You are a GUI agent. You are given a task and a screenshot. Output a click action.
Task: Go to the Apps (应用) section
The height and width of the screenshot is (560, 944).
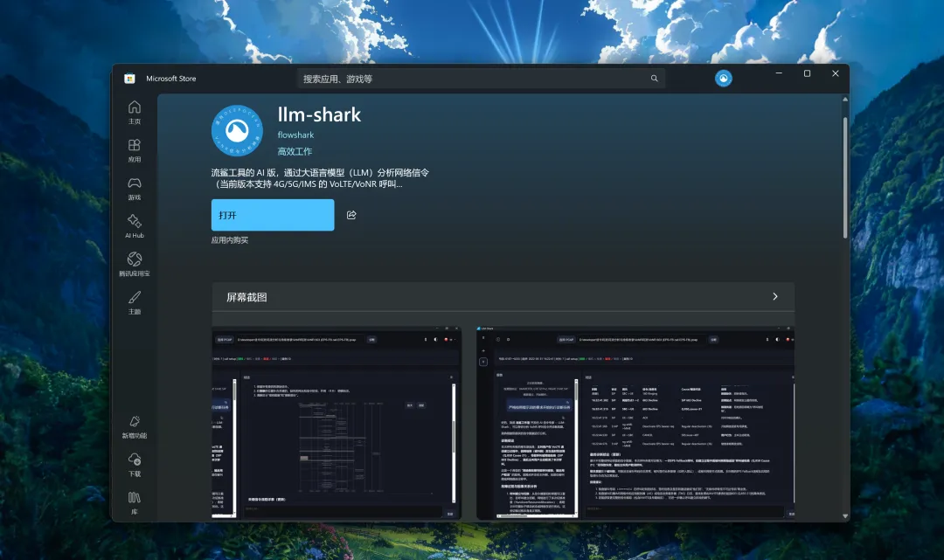pyautogui.click(x=135, y=150)
